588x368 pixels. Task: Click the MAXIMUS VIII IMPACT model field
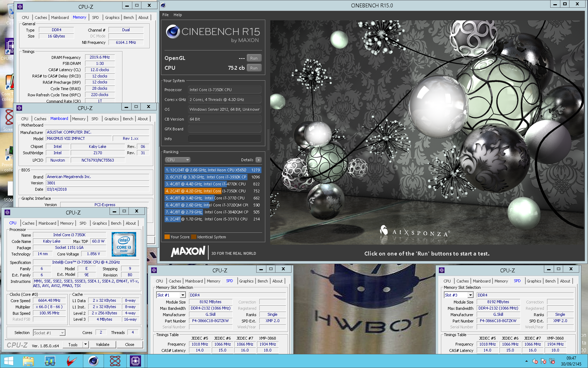click(x=78, y=138)
